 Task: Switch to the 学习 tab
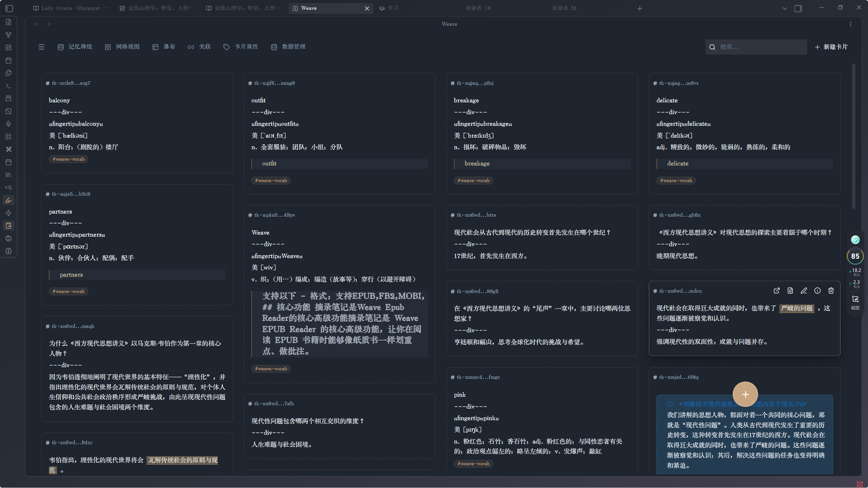[389, 8]
